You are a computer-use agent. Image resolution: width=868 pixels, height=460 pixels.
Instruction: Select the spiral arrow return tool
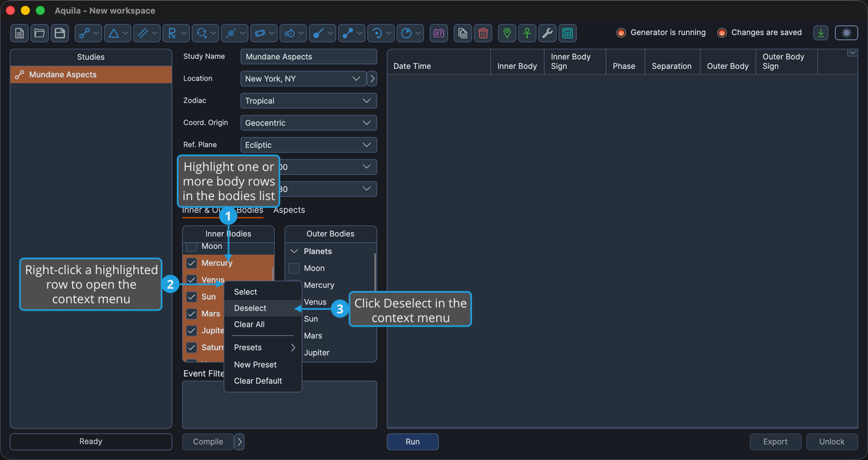click(x=381, y=33)
